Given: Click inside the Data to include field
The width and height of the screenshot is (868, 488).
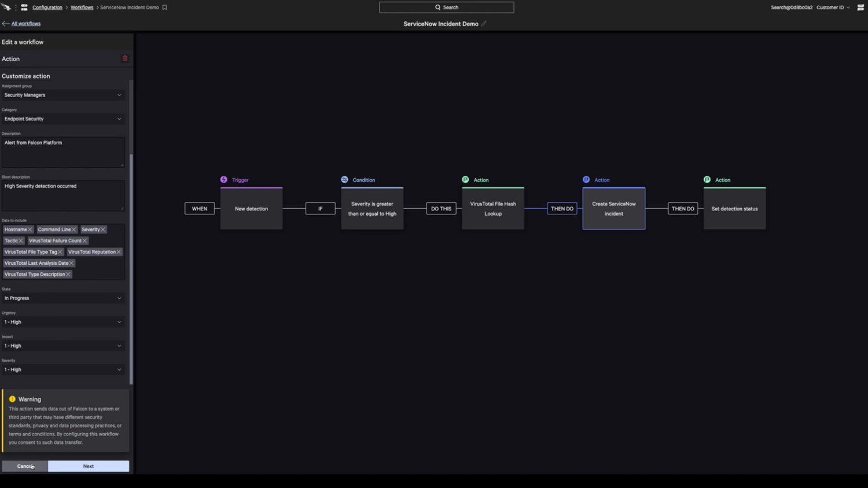Looking at the screenshot, I should (63, 252).
